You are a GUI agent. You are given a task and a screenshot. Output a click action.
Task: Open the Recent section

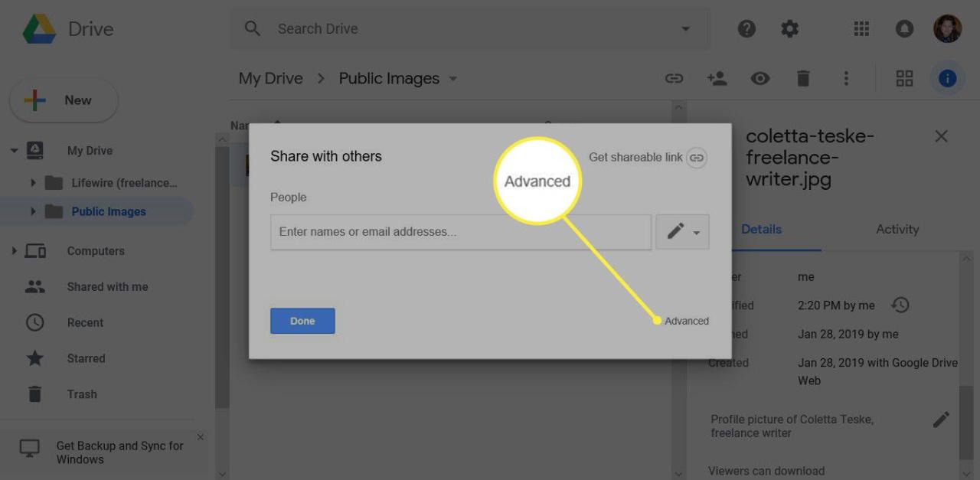pos(85,322)
